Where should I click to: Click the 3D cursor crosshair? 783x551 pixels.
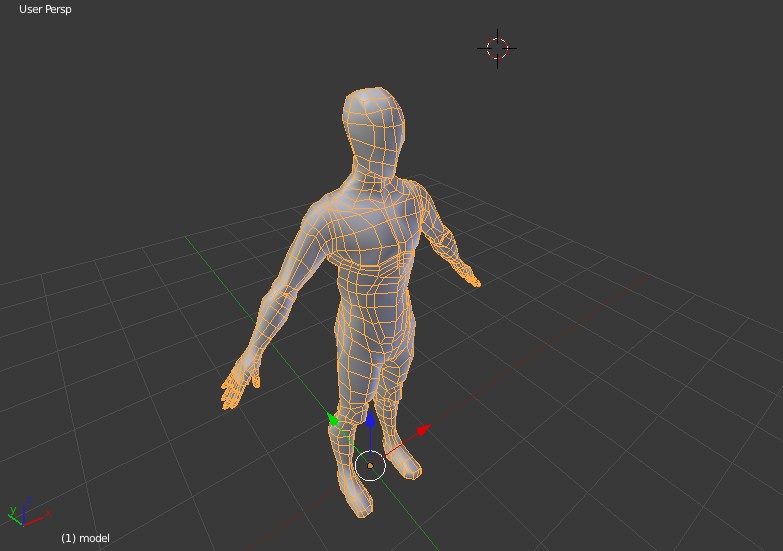[x=497, y=48]
